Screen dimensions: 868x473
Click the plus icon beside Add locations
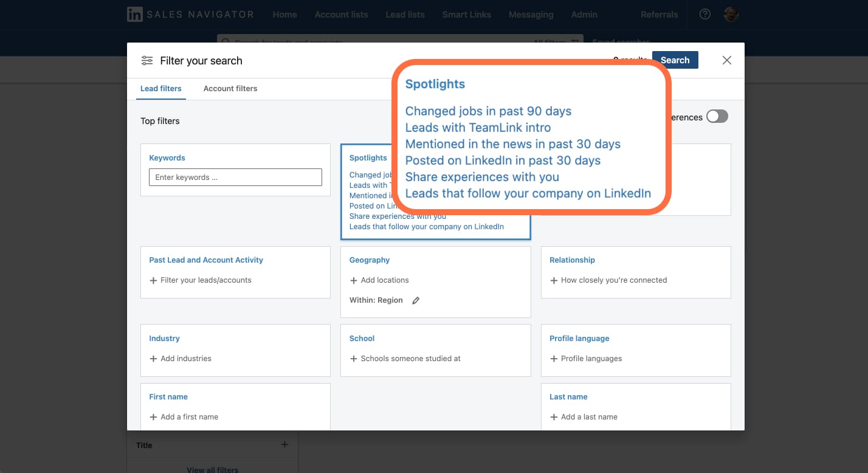click(x=354, y=280)
